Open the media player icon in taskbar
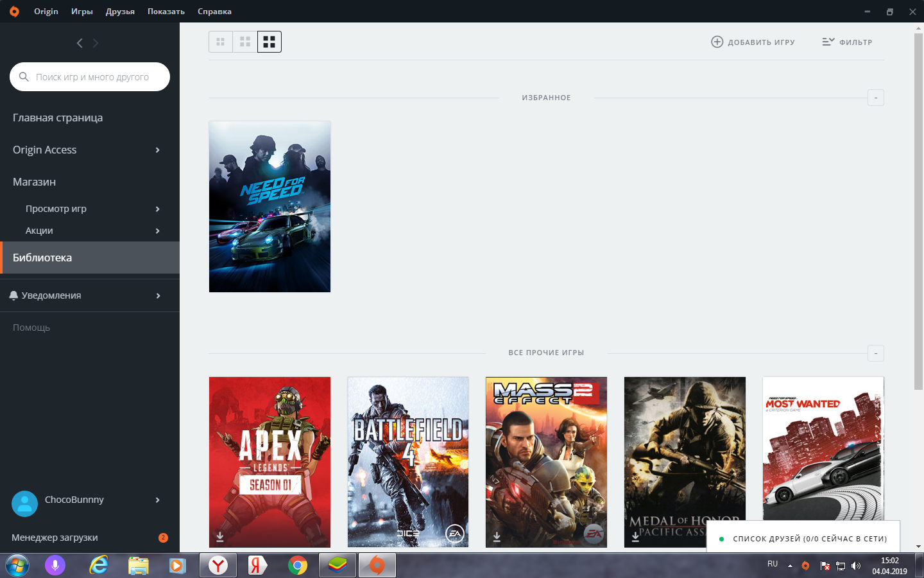 coord(178,566)
